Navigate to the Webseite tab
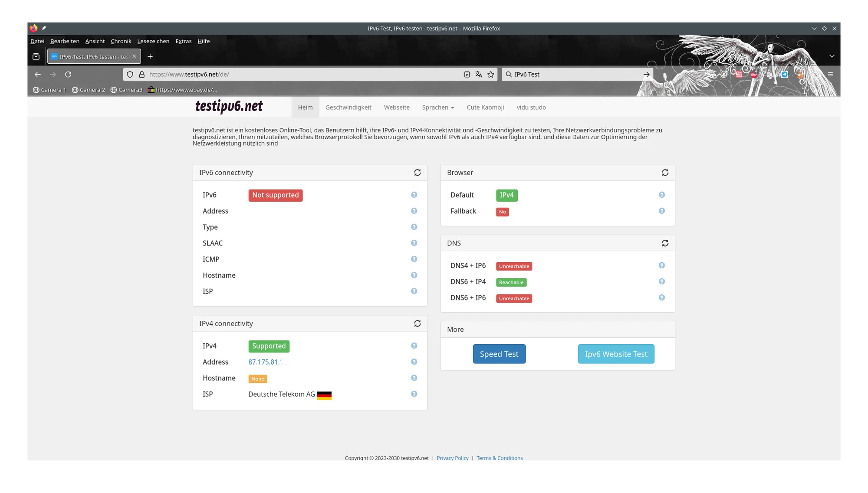Image resolution: width=868 pixels, height=493 pixels. 396,107
